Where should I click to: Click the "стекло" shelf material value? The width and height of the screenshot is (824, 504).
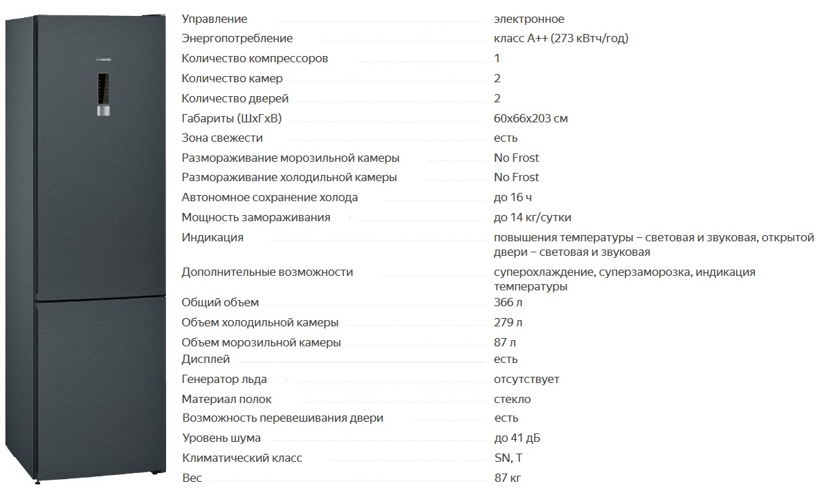click(x=512, y=400)
